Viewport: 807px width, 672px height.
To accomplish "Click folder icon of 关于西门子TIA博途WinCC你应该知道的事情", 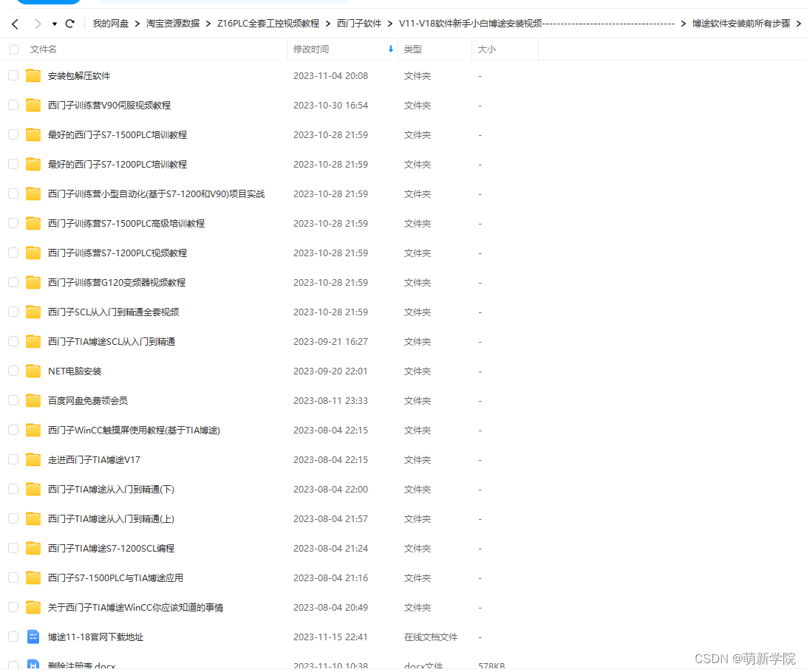I will click(33, 607).
